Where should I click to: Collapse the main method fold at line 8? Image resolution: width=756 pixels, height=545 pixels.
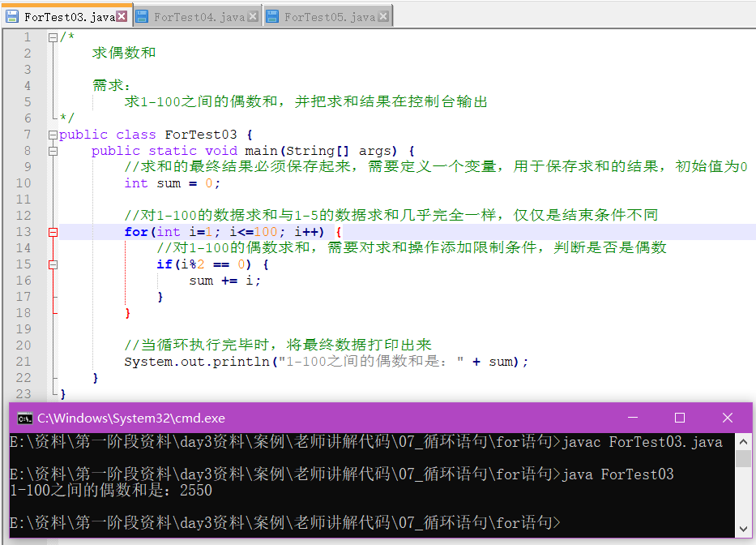tap(53, 151)
